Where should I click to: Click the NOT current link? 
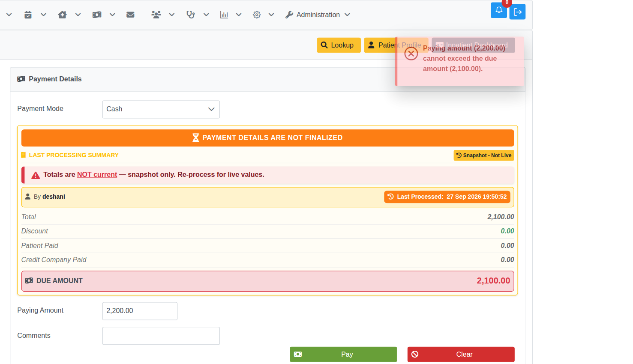[x=97, y=174]
